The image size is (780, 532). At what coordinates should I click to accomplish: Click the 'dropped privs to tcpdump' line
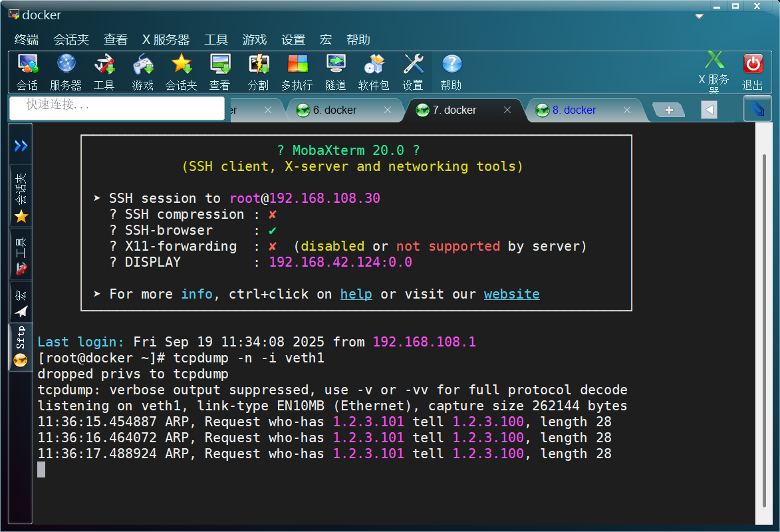[x=133, y=374]
